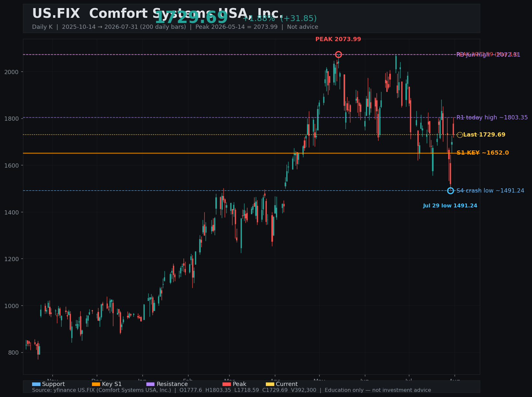532x397 pixels.
Task: Click the 'Jul 29 low 1491.24' annotation
Action: pos(450,206)
